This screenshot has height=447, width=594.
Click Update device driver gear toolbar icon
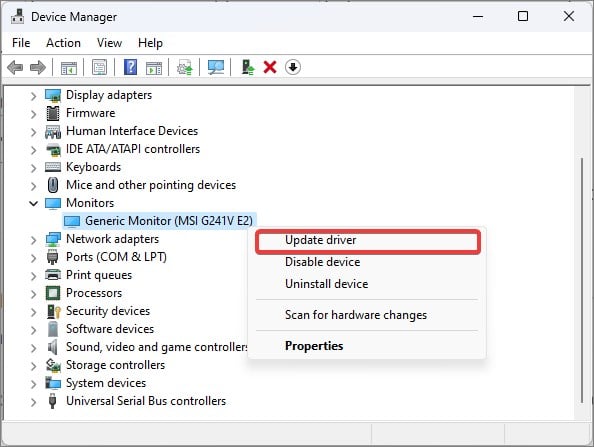184,67
